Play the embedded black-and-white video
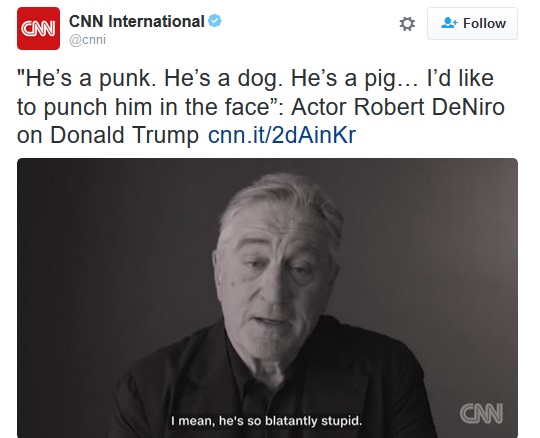 point(267,298)
